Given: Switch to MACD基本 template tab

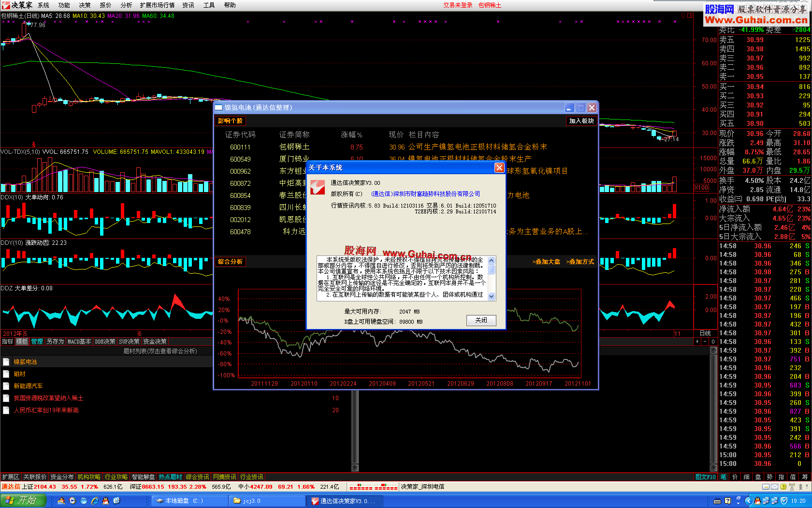Looking at the screenshot, I should click(79, 342).
